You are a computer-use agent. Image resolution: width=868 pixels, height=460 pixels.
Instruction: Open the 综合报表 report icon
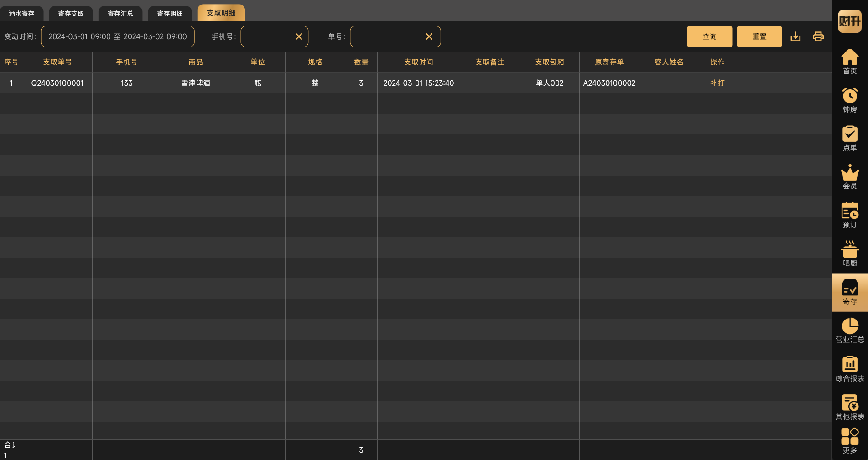point(850,369)
